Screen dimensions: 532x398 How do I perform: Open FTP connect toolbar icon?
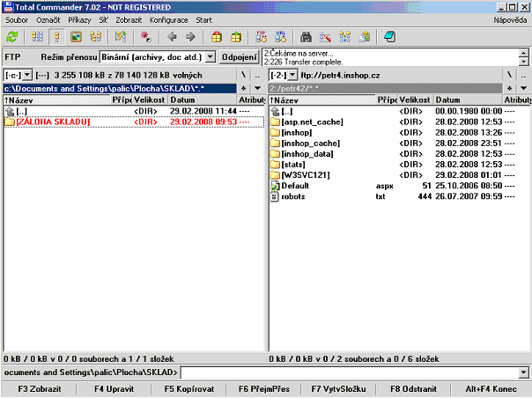[262, 37]
